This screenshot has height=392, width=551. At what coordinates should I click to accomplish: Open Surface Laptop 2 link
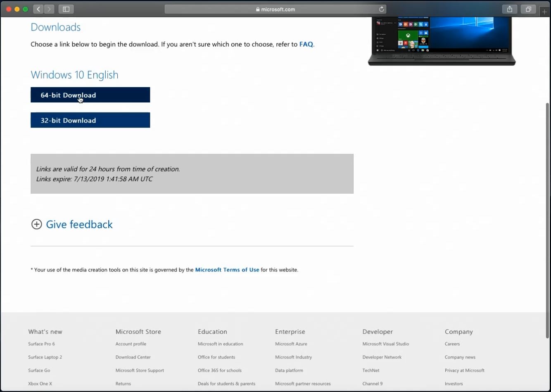point(45,357)
